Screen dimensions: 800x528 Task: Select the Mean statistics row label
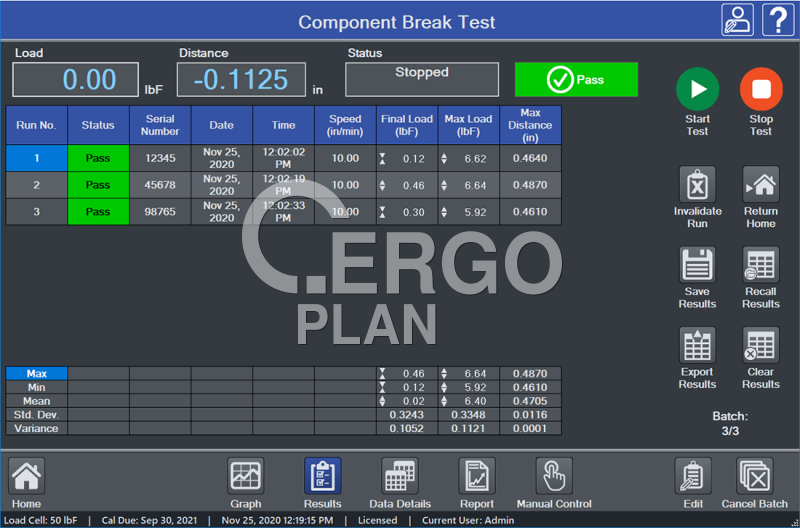click(x=36, y=401)
